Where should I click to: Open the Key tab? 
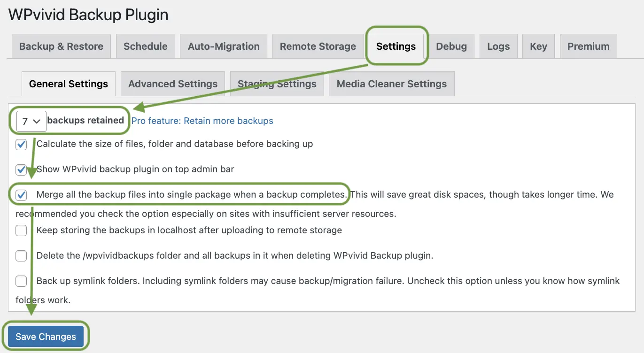[x=538, y=46]
